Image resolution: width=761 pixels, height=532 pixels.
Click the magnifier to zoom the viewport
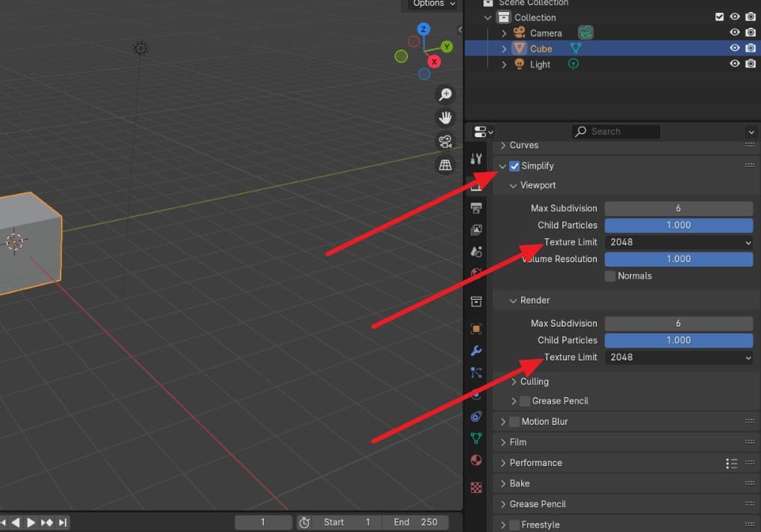tap(445, 94)
